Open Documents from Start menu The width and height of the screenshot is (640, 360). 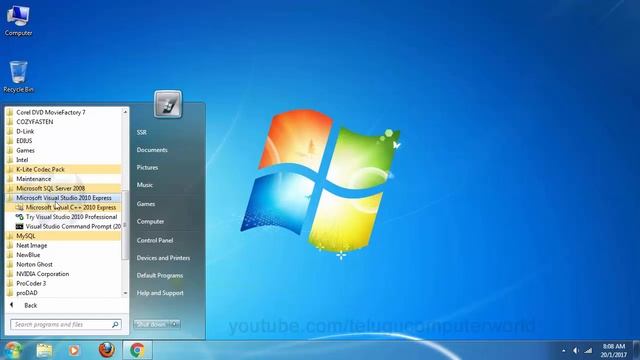152,150
